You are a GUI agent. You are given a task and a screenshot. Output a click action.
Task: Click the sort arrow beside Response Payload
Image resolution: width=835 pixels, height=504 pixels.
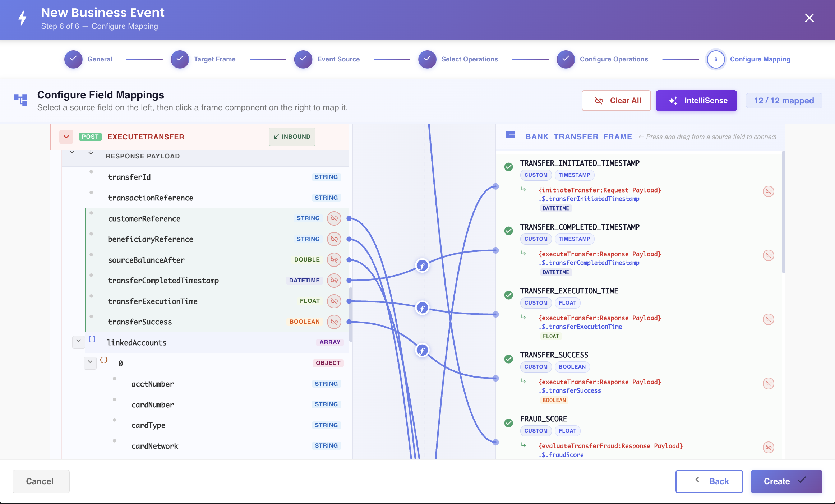click(x=91, y=152)
